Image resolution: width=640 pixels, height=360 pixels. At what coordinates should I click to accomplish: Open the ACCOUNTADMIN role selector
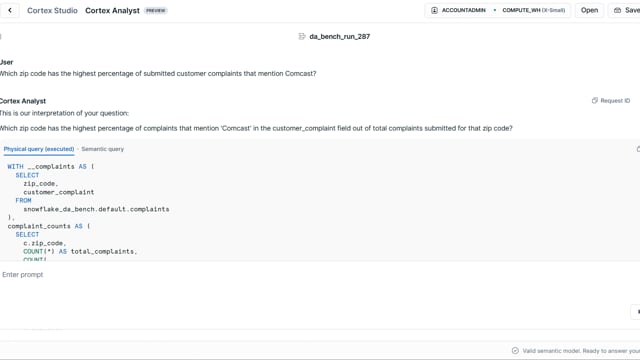[459, 10]
